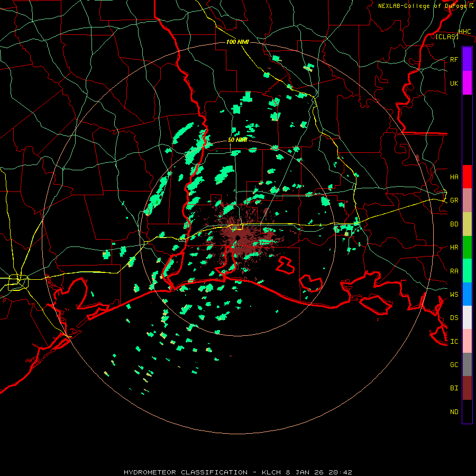The height and width of the screenshot is (476, 476).
Task: Click the BD legend label
Action: pos(454,224)
